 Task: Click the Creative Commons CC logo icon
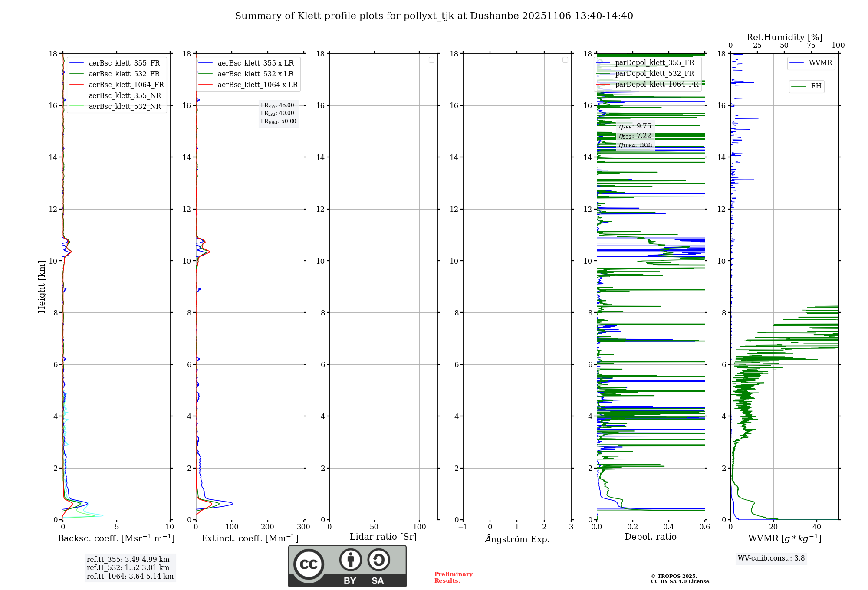(309, 564)
